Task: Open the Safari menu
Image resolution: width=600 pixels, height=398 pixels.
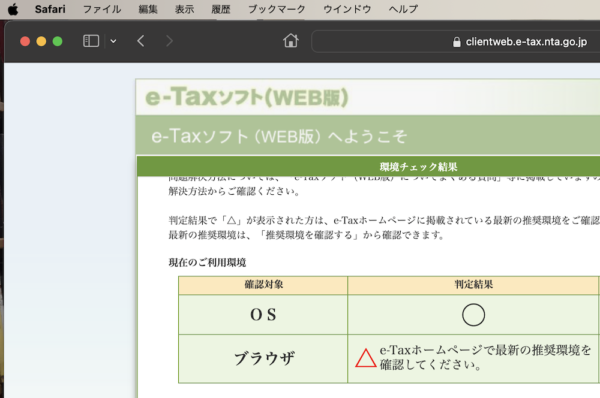Action: (x=50, y=9)
